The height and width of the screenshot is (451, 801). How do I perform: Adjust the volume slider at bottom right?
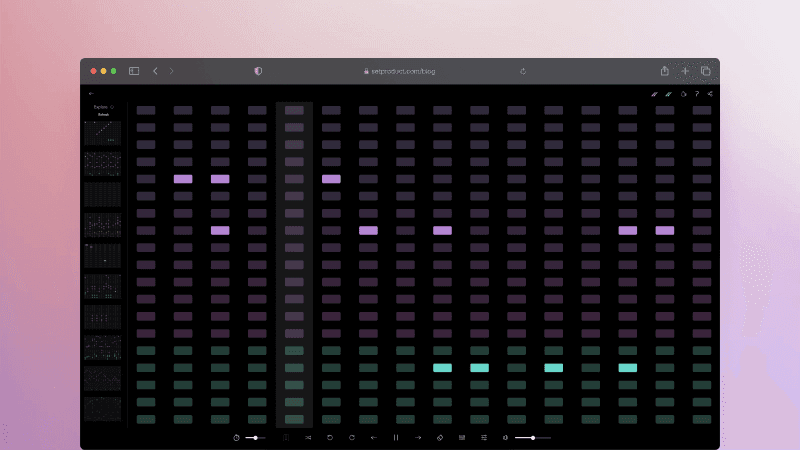533,438
